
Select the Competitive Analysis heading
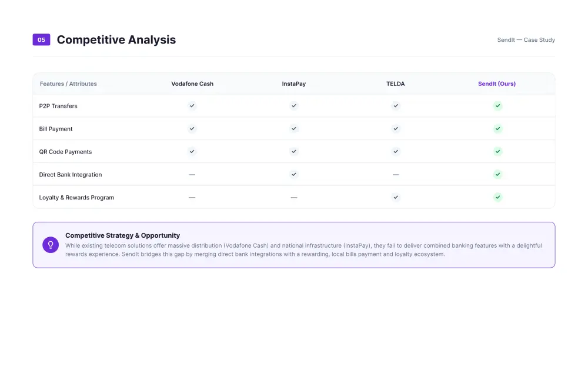(116, 40)
